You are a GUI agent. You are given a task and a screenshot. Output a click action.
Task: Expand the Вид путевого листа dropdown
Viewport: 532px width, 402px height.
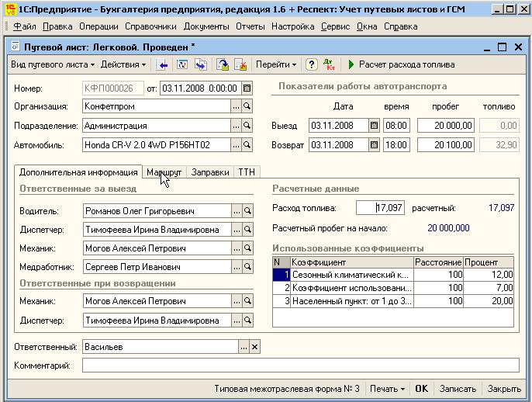tap(51, 64)
